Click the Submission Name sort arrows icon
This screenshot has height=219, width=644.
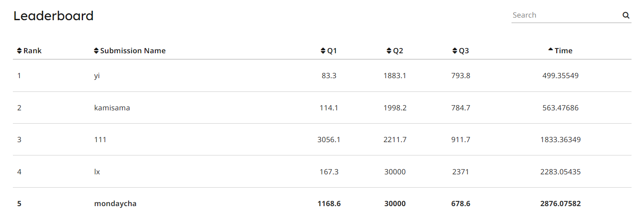pyautogui.click(x=96, y=51)
